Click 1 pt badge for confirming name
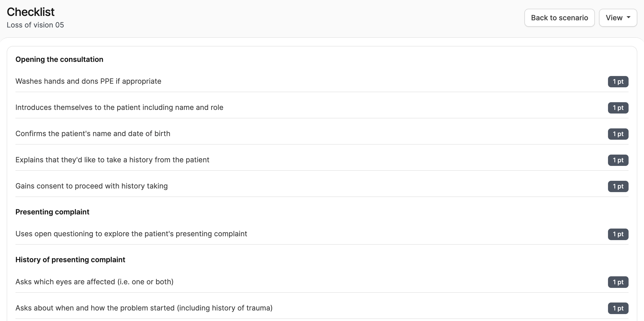This screenshot has width=644, height=321. (x=618, y=134)
